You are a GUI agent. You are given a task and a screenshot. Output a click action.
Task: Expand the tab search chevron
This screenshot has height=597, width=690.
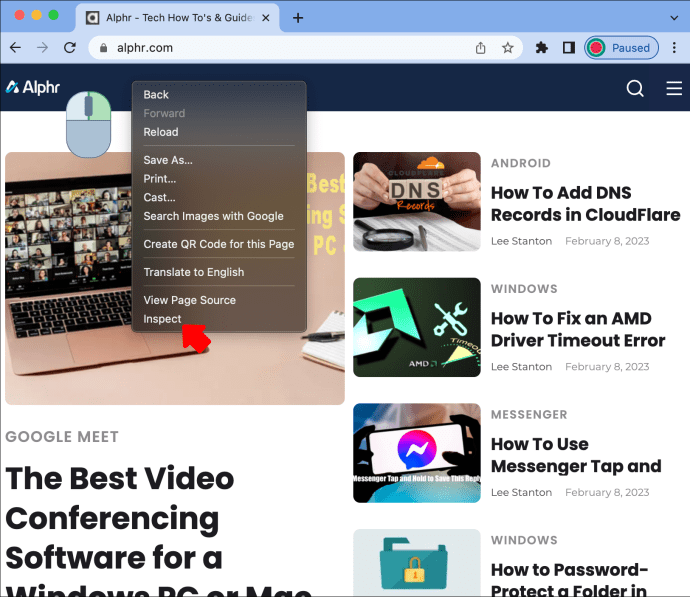coord(674,18)
